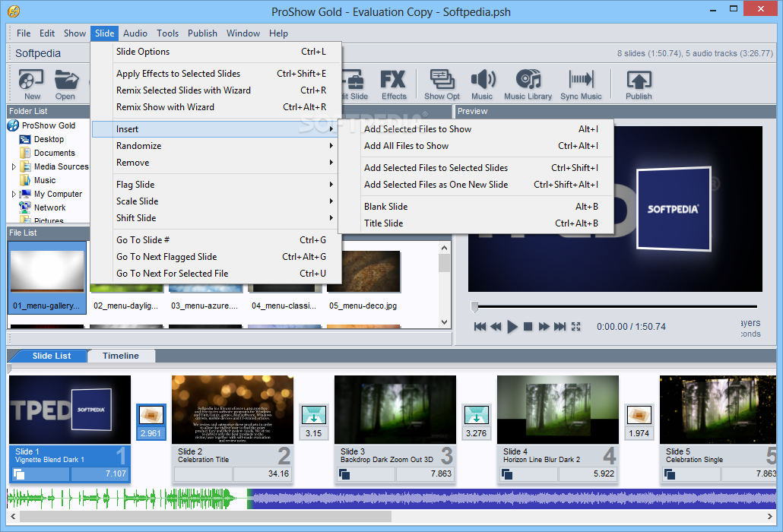Image resolution: width=783 pixels, height=532 pixels.
Task: Switch to the Timeline tab
Action: (x=121, y=356)
